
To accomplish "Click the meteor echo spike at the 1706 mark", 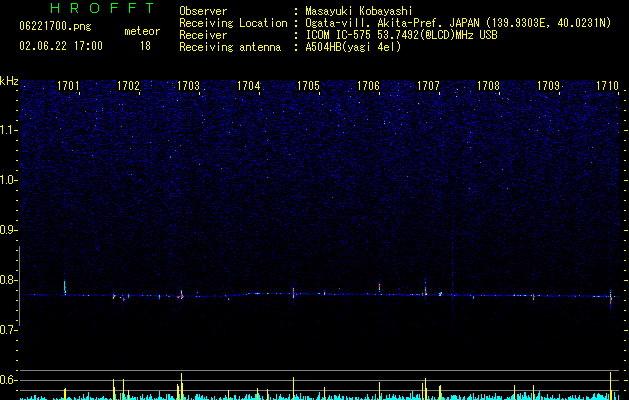I will pyautogui.click(x=379, y=288).
